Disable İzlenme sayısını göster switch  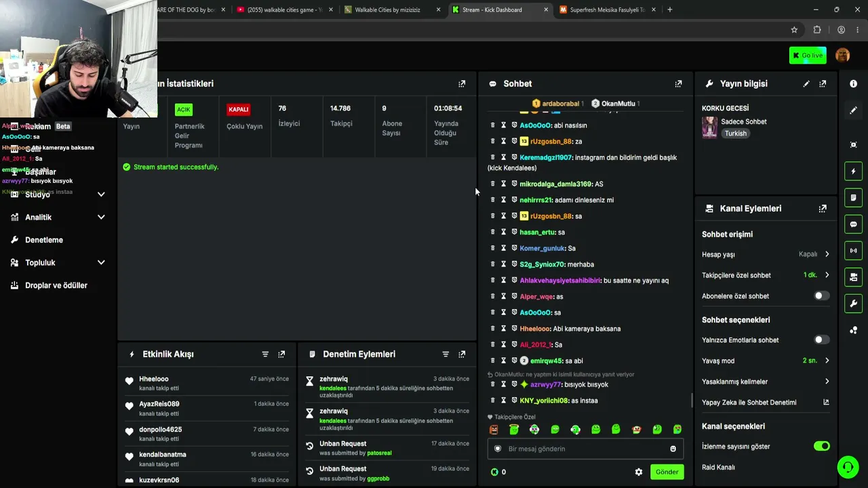(821, 446)
